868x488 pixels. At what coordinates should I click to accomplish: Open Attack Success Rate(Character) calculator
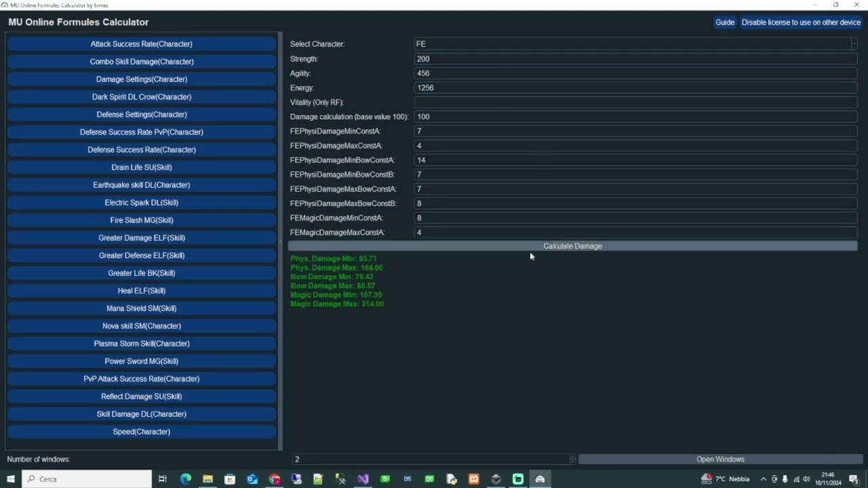[x=142, y=44]
